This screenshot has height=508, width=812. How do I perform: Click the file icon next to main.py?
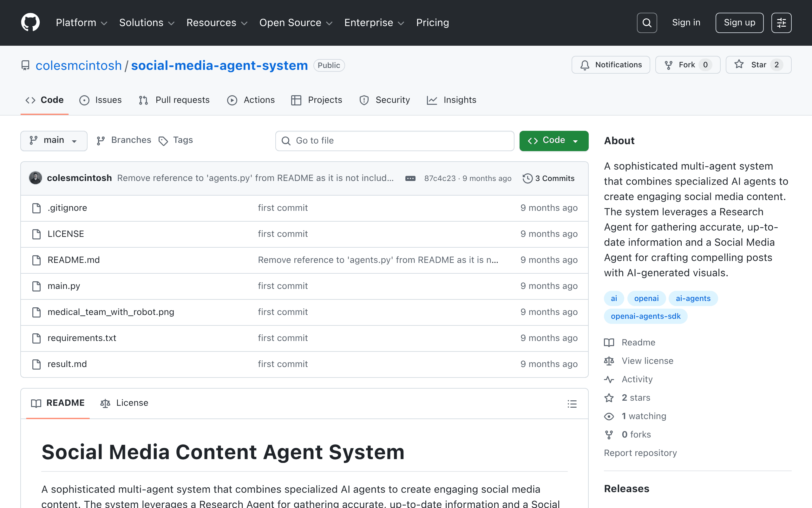[x=36, y=286]
